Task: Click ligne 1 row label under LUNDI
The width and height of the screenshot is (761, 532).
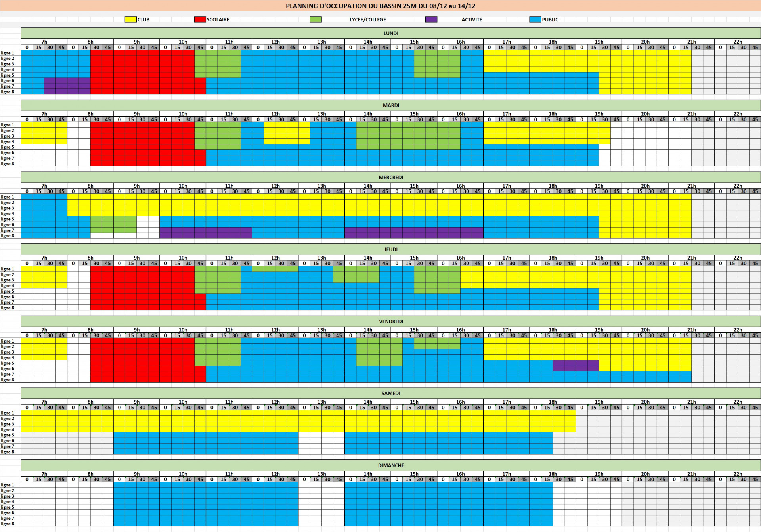Action: [x=8, y=53]
